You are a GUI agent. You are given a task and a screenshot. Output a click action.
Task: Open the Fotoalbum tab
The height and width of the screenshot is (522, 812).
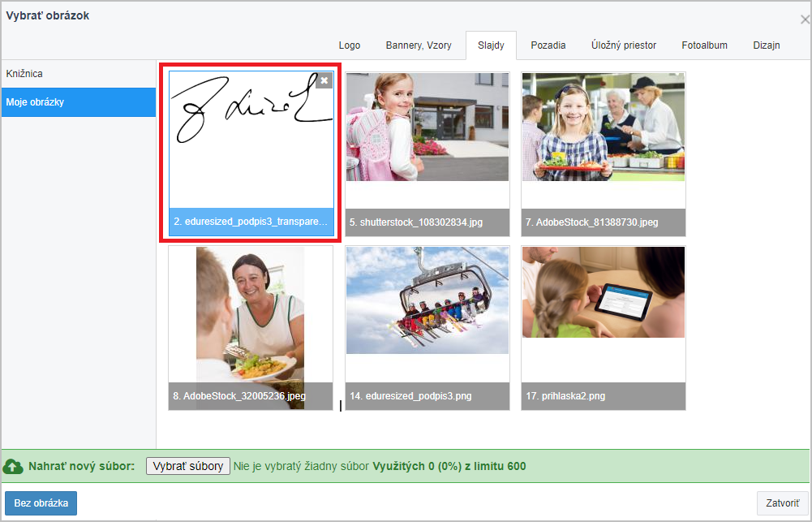click(x=704, y=45)
